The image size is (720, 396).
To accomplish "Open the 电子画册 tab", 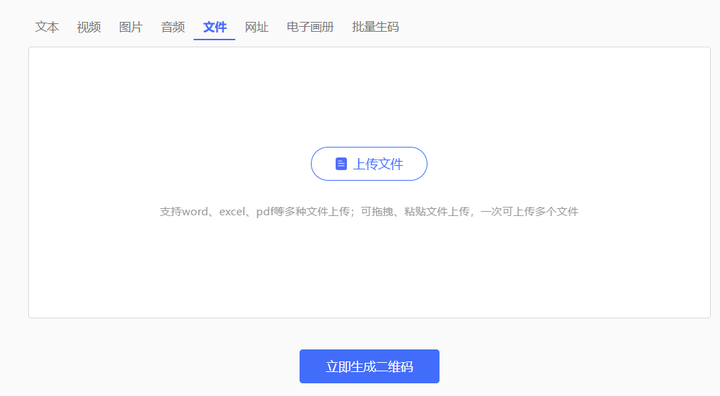I will coord(310,27).
